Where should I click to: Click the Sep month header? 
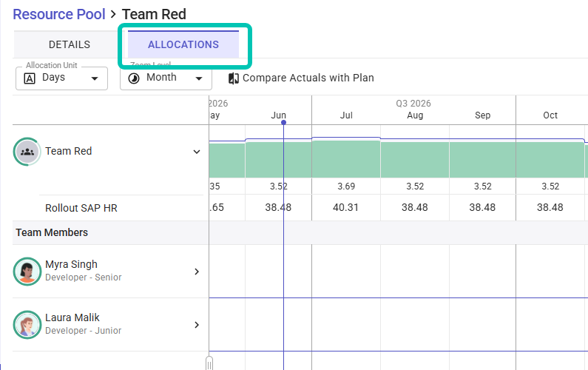coord(483,115)
